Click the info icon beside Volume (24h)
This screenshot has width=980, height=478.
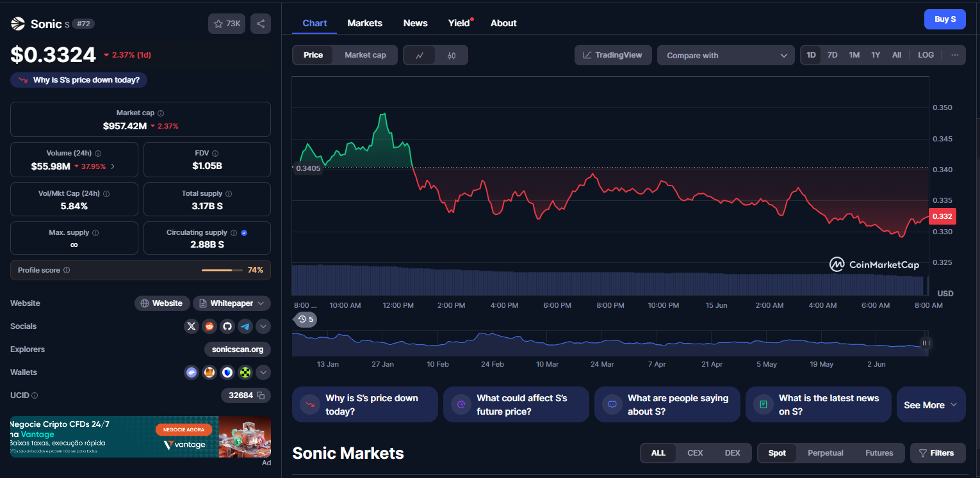click(x=98, y=154)
